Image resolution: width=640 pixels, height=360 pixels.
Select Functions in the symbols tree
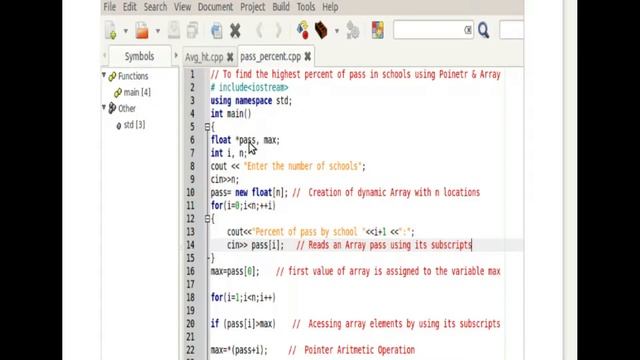click(x=133, y=76)
